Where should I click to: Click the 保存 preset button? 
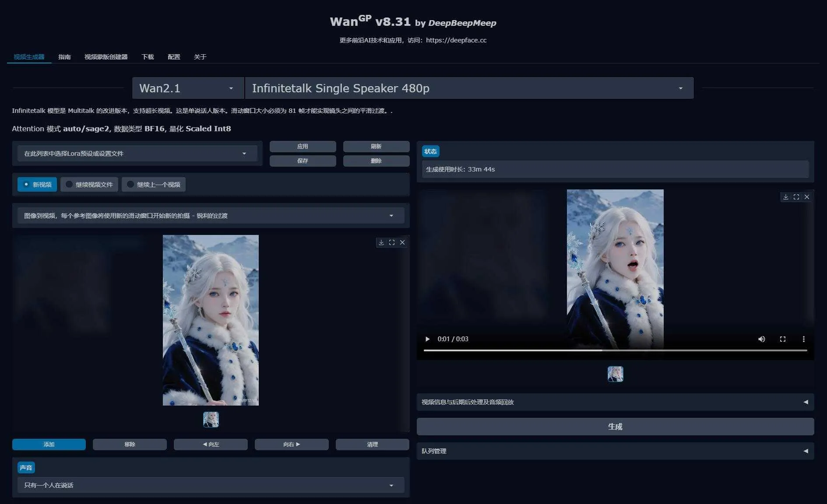tap(303, 161)
